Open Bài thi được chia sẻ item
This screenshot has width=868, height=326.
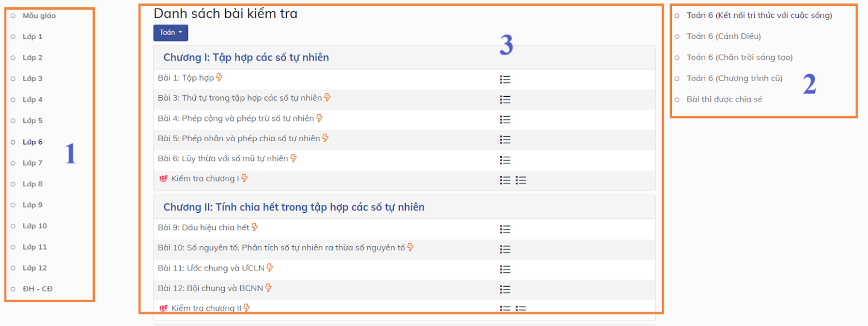(x=724, y=99)
